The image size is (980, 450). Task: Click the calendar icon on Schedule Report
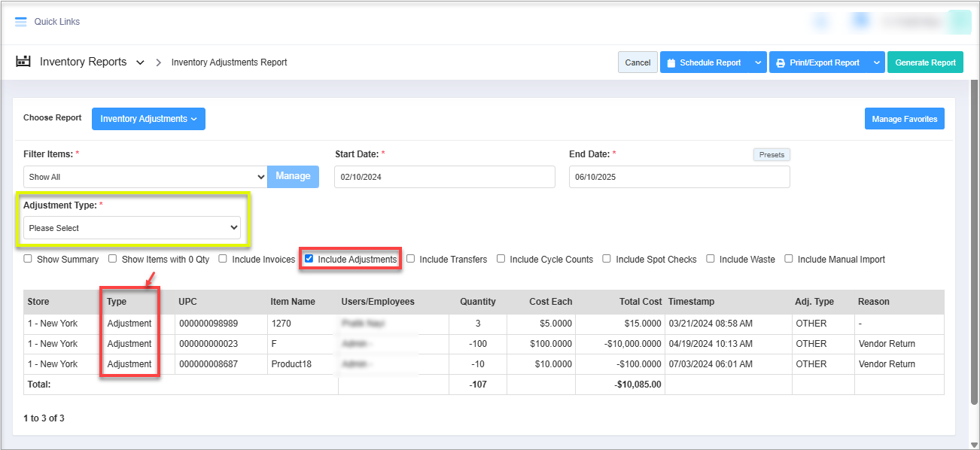point(670,62)
